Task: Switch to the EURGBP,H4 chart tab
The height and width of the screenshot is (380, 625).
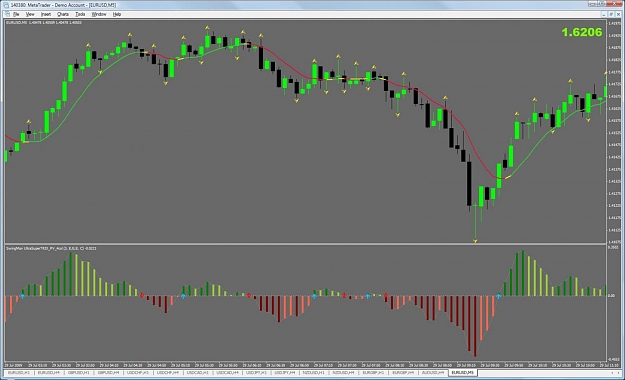Action: (403, 372)
